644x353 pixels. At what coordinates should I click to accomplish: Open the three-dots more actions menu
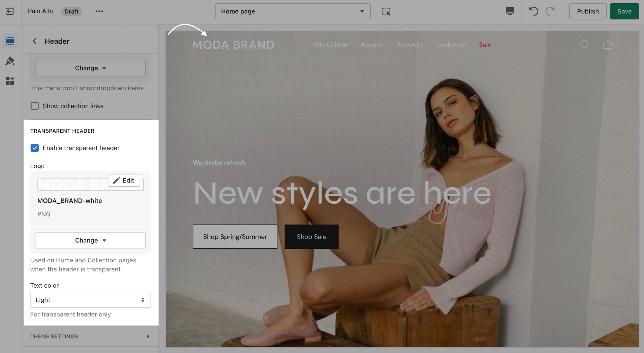[x=99, y=11]
